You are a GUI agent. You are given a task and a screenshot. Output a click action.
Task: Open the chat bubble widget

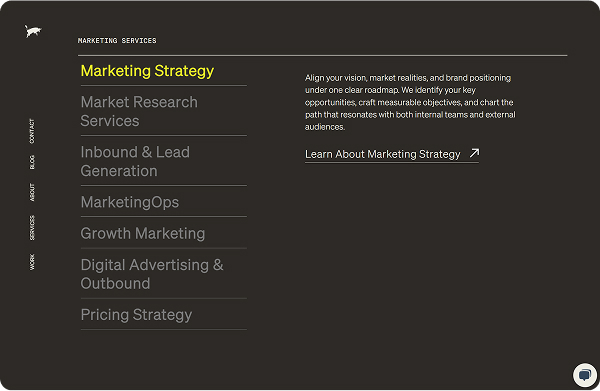point(584,375)
